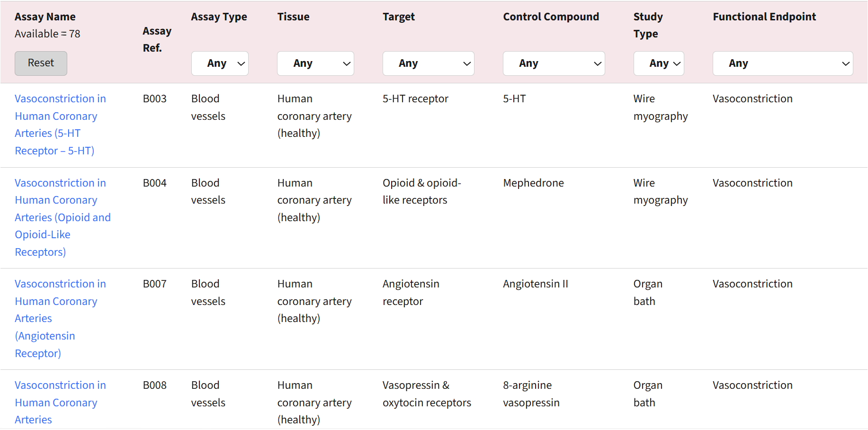Open the Tissue filter dropdown
The width and height of the screenshot is (868, 430).
(315, 63)
